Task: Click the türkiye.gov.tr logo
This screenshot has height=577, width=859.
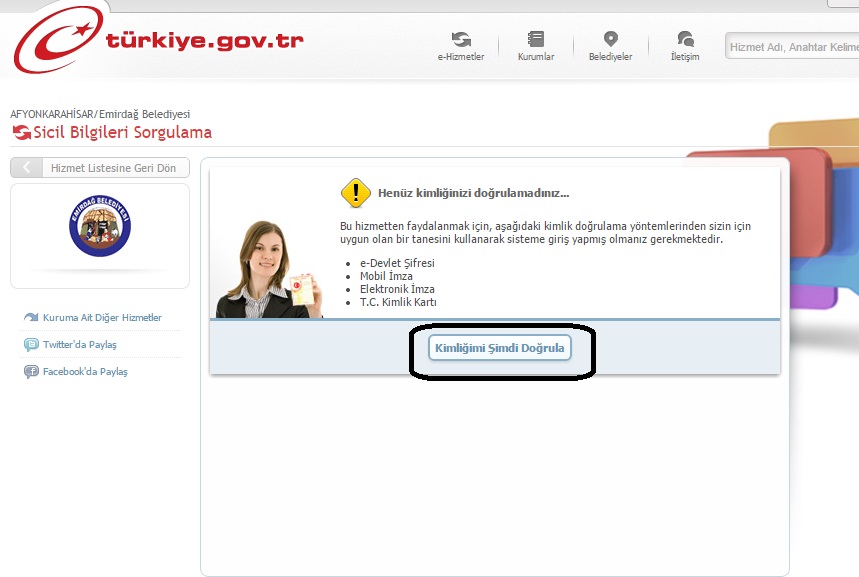Action: tap(158, 41)
